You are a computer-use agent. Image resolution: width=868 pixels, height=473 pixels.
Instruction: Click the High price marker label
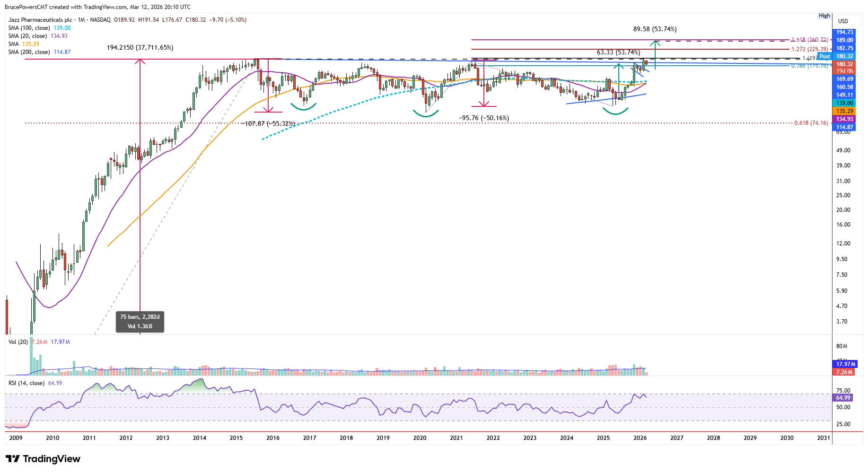click(824, 16)
